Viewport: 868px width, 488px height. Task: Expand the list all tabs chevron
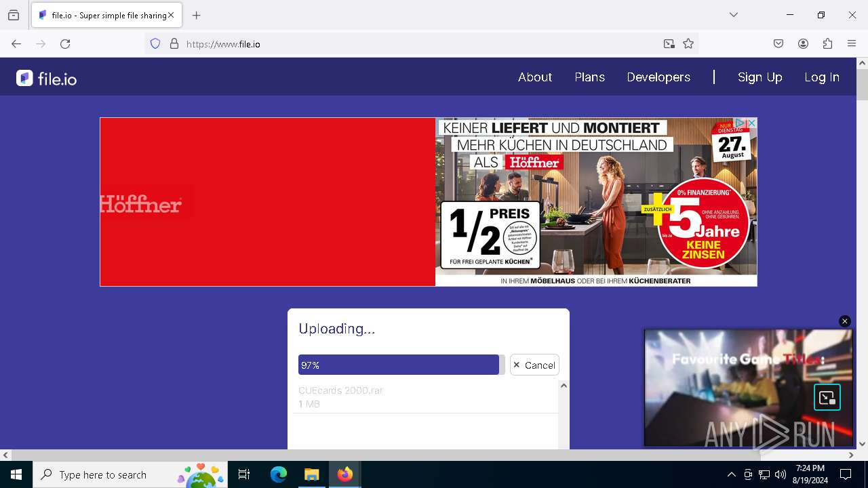coord(734,15)
